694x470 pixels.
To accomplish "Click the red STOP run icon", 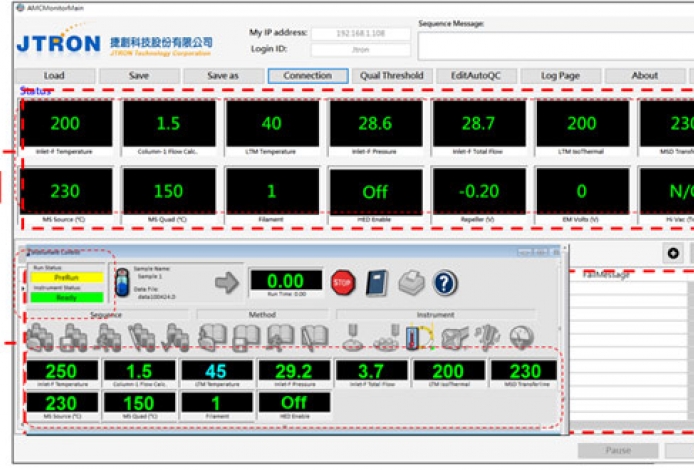I will click(x=343, y=282).
